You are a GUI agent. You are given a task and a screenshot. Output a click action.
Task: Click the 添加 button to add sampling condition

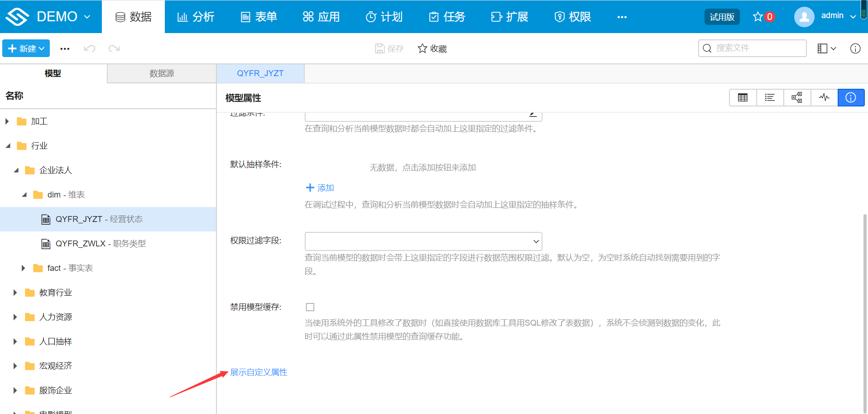pos(319,187)
